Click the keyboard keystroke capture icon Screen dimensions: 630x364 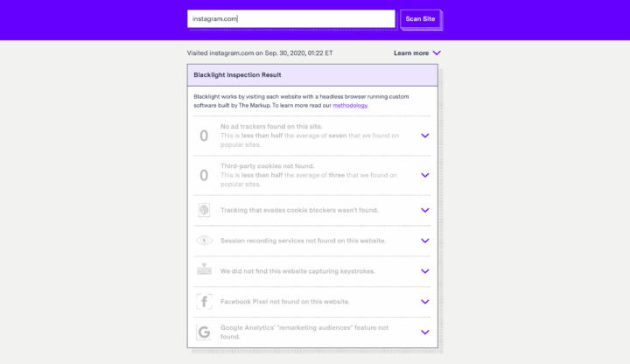(x=204, y=269)
